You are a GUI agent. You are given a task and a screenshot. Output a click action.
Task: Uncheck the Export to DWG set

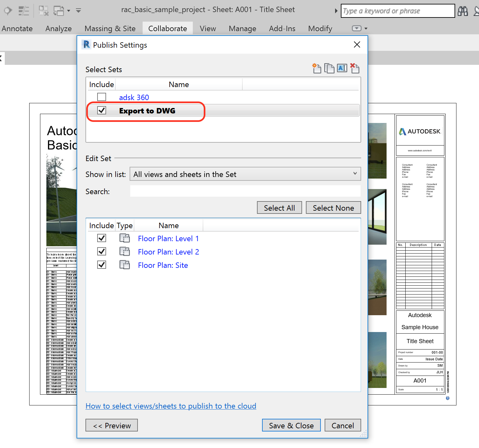(x=102, y=110)
